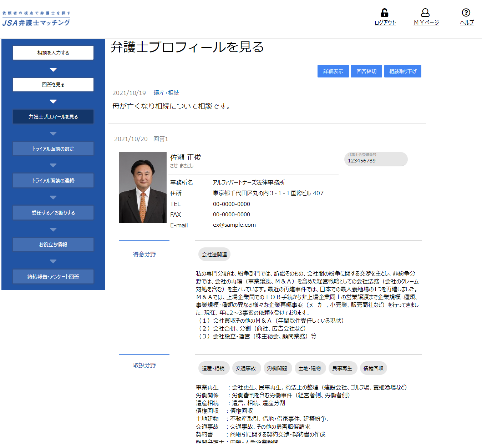Click the lawyer's profile photo
Image resolution: width=482 pixels, height=448 pixels.
tap(143, 188)
